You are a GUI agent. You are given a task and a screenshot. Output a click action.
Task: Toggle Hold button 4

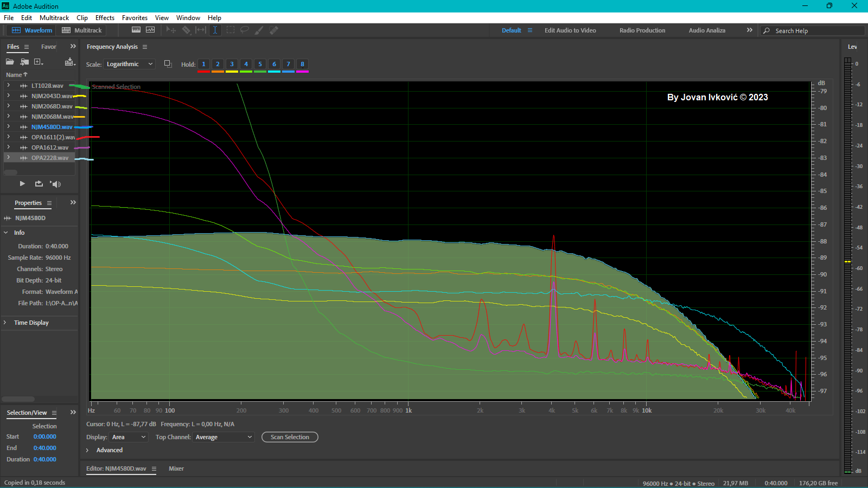246,65
